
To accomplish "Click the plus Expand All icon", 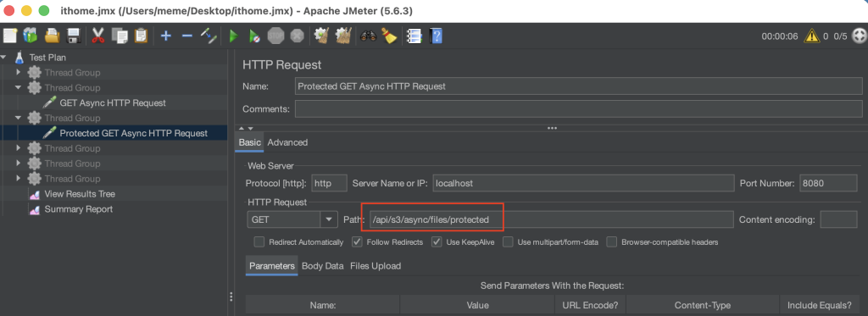I will pyautogui.click(x=165, y=36).
